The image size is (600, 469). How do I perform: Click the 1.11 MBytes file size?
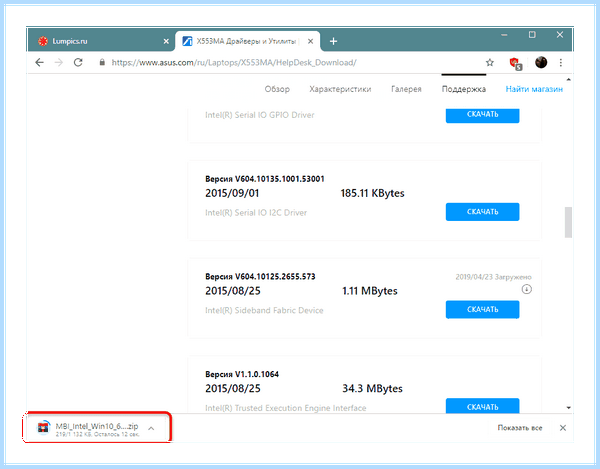[370, 291]
